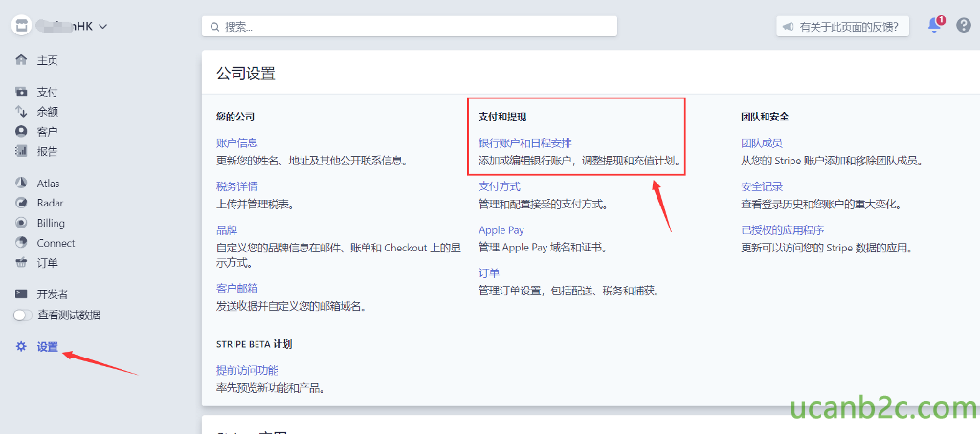The width and height of the screenshot is (980, 434).
Task: Toggle the 查看测试数据 switch
Action: pyautogui.click(x=23, y=315)
